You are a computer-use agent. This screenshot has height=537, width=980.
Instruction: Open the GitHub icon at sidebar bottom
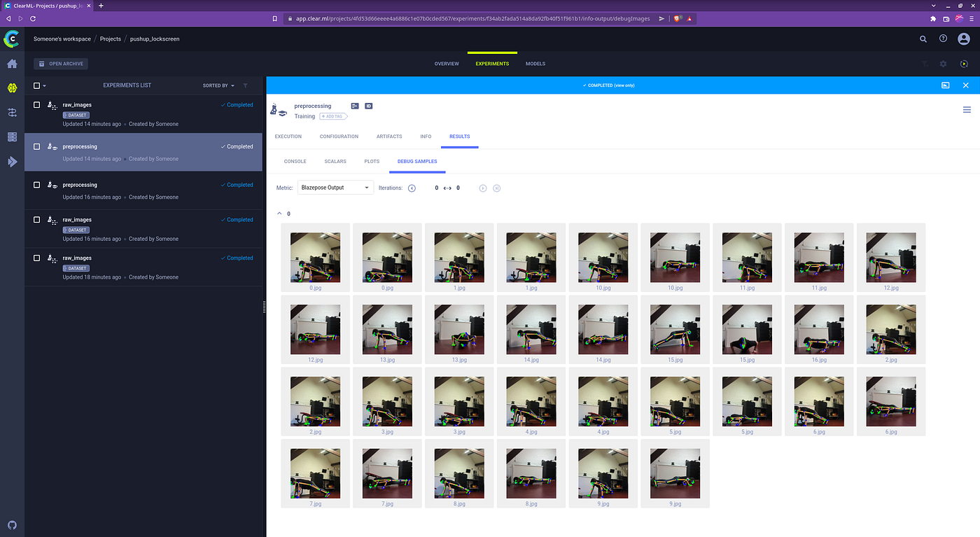[12, 524]
